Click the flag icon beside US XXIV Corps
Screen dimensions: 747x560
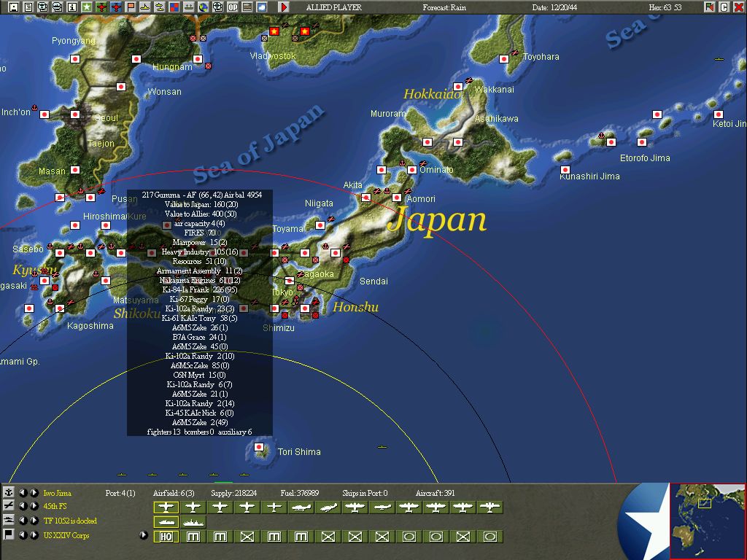[x=9, y=534]
